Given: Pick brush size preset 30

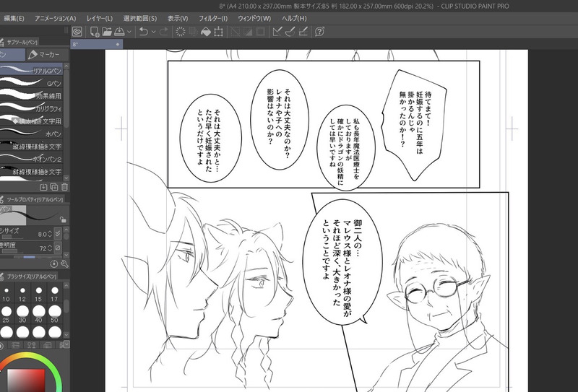Looking at the screenshot, I should (x=22, y=314).
